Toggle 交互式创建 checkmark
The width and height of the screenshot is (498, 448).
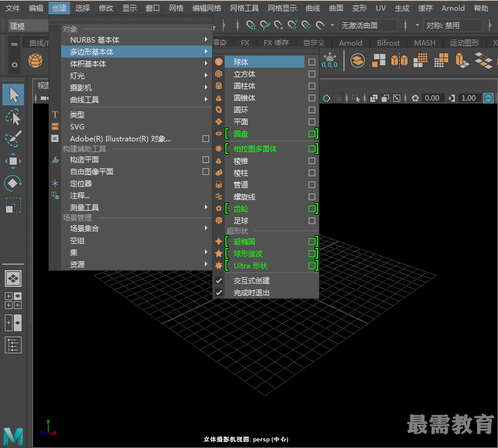click(x=219, y=280)
